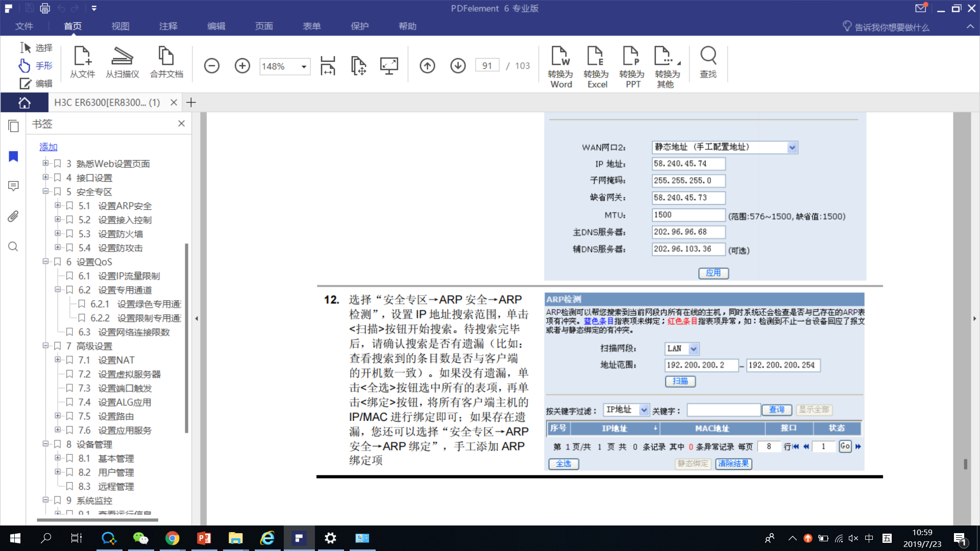Click the page number input field
This screenshot has width=980, height=551.
point(487,66)
